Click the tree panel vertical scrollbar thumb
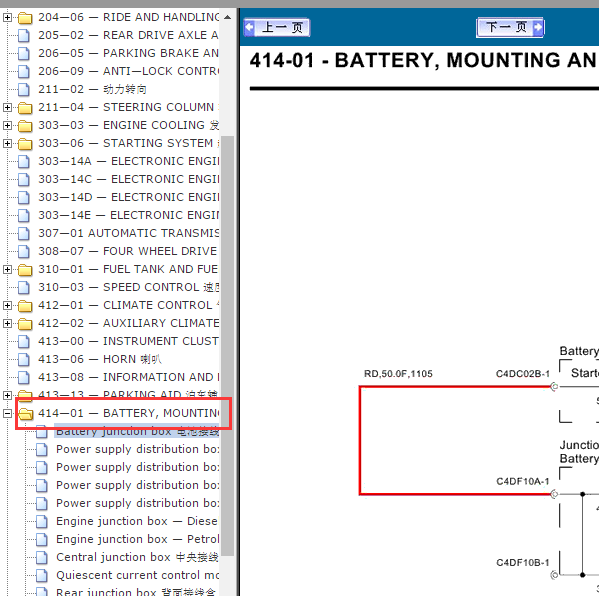 click(x=227, y=346)
